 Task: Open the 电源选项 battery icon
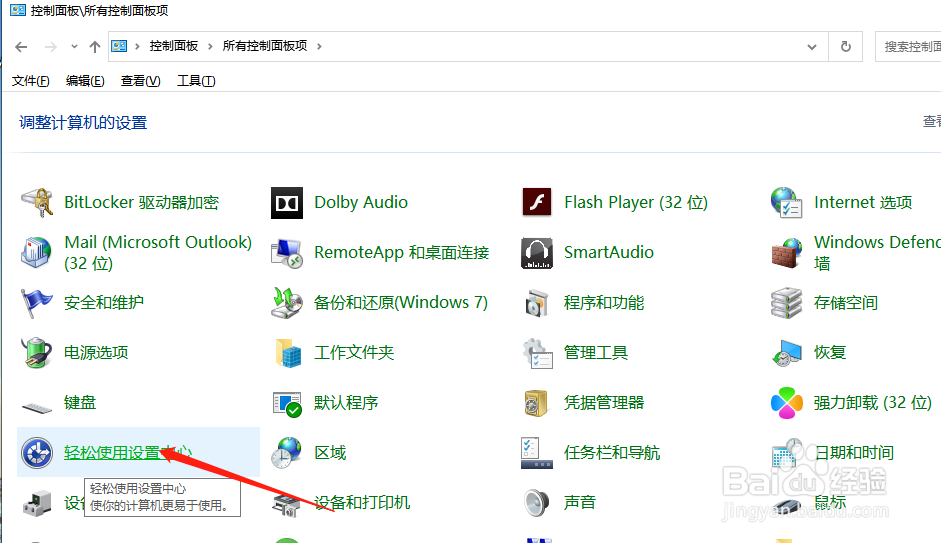click(x=37, y=352)
